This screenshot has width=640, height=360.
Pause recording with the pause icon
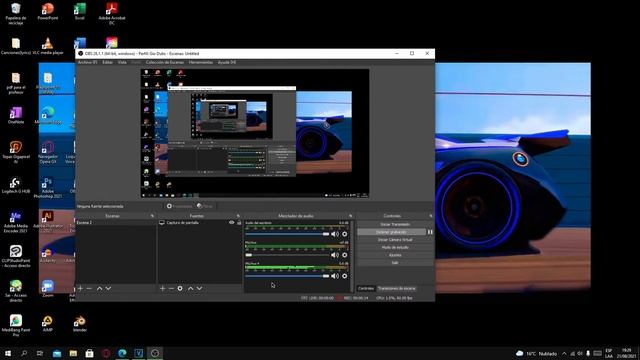point(430,232)
